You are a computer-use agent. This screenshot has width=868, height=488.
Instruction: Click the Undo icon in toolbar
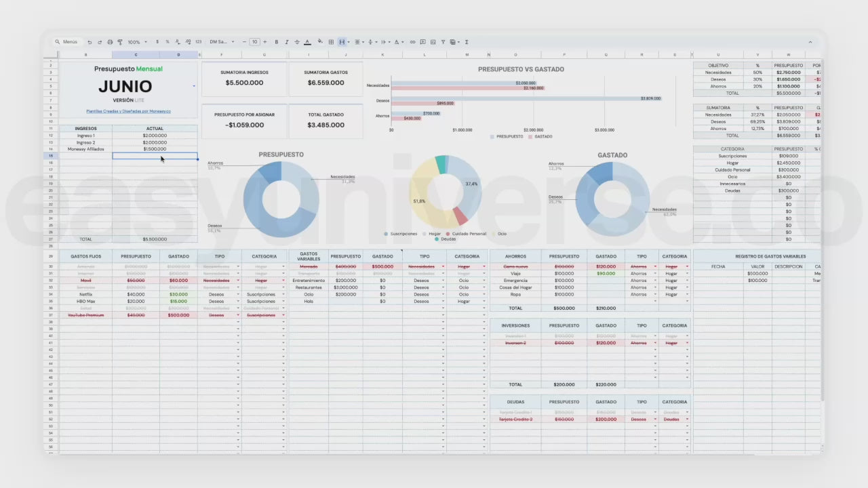click(90, 42)
